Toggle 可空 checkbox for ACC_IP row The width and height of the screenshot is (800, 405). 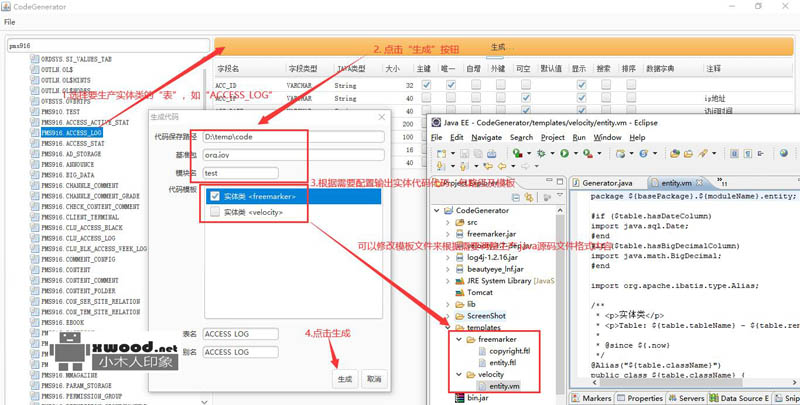click(x=526, y=97)
